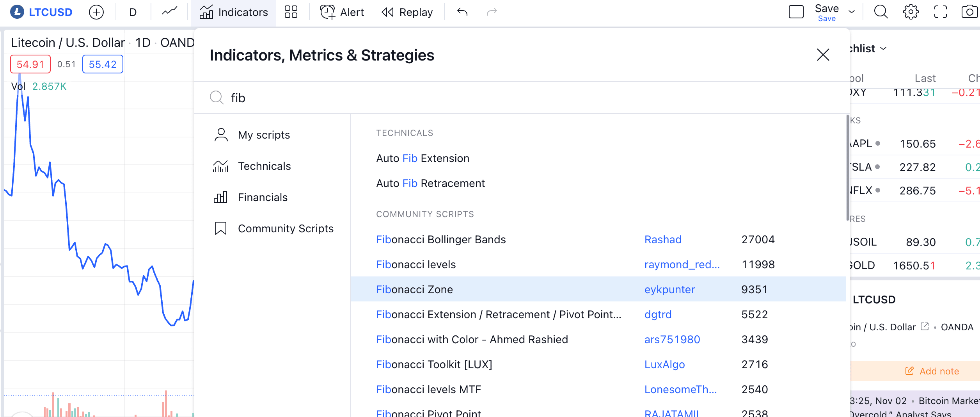Click the Community Scripts bookmark icon
The image size is (980, 417).
pyautogui.click(x=221, y=228)
